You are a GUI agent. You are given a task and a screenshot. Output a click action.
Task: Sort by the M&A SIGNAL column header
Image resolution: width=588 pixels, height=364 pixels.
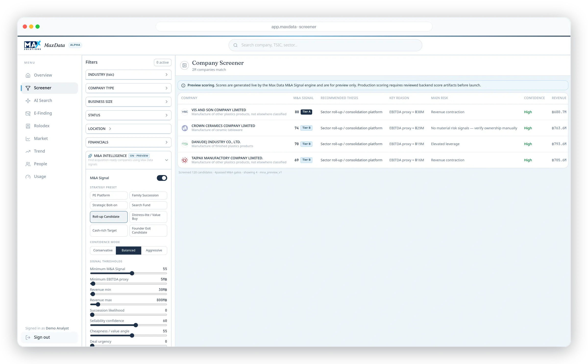(x=303, y=98)
